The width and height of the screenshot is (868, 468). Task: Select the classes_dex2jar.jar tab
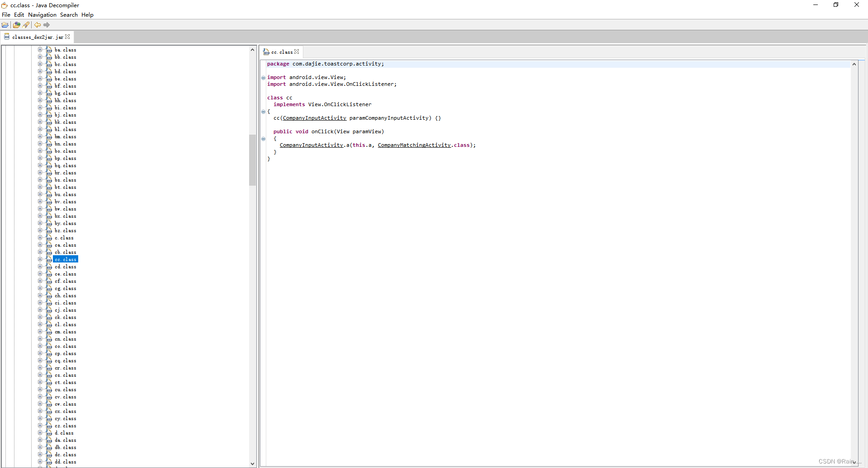[38, 37]
